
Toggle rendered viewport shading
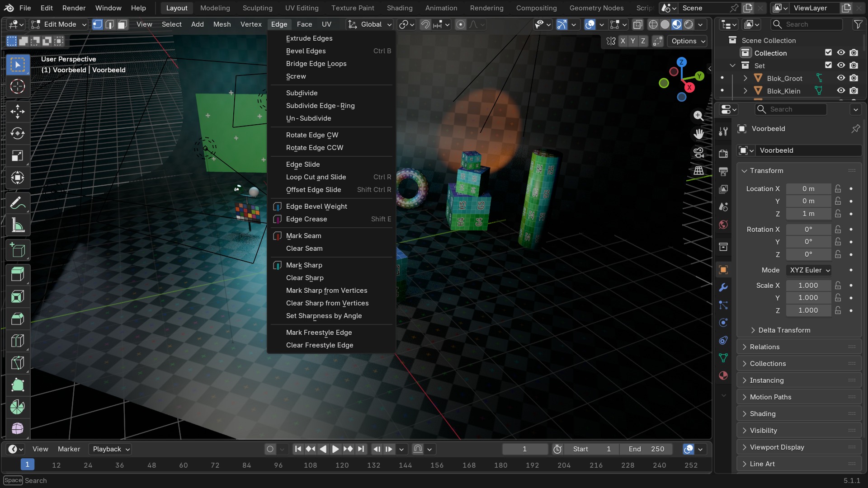point(689,24)
